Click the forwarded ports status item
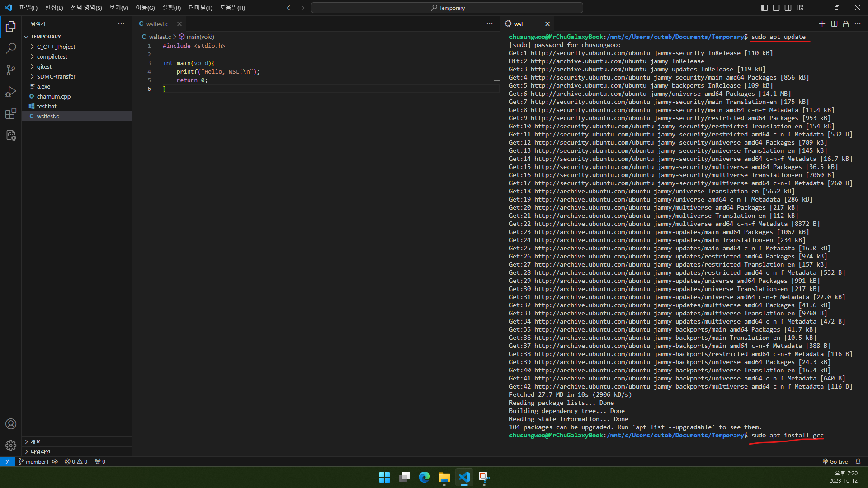This screenshot has height=488, width=868. click(100, 461)
